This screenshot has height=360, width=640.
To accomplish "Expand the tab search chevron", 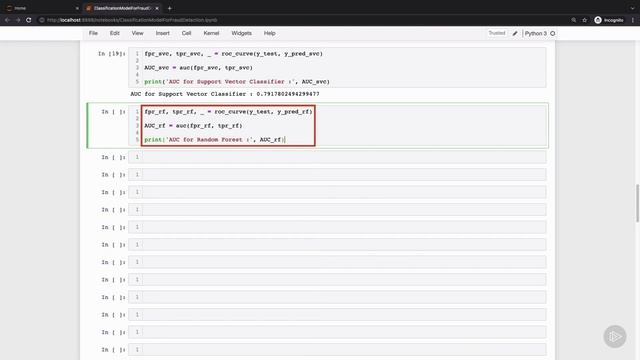I will [x=633, y=8].
